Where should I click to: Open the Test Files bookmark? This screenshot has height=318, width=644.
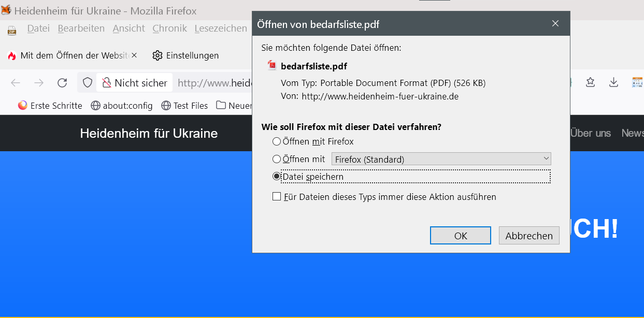tap(184, 106)
